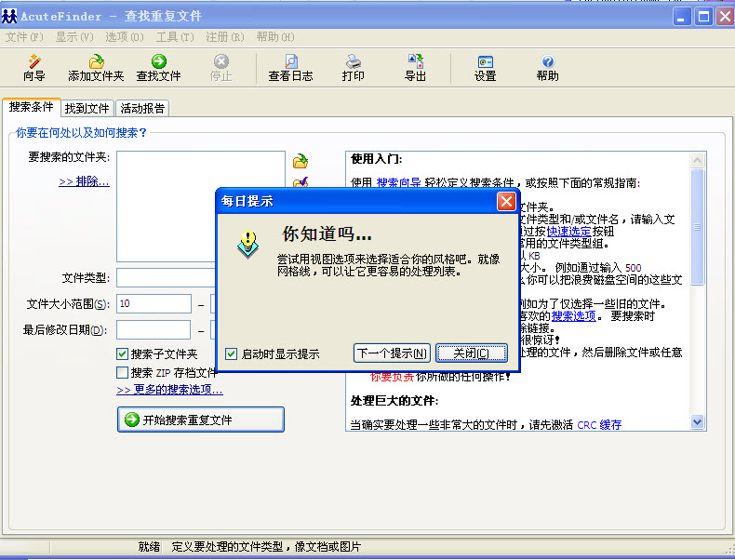Click the scrollbar down arrow in help panel
The width and height of the screenshot is (735, 560).
698,422
